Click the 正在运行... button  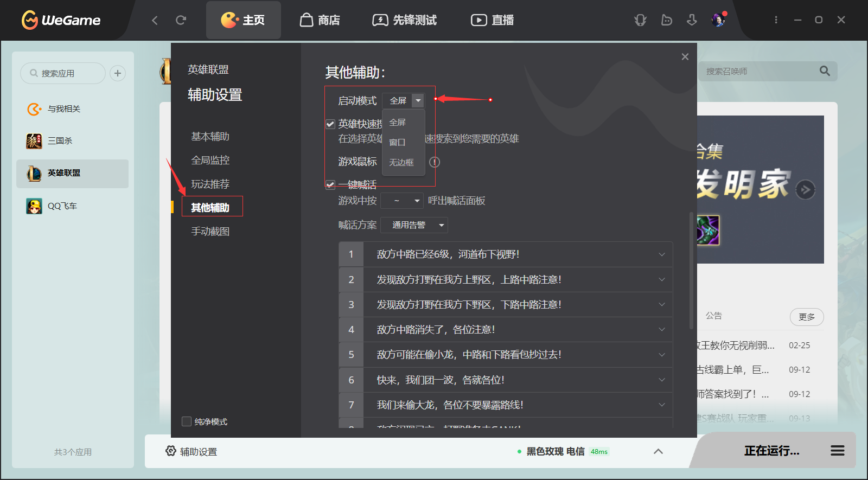(771, 451)
